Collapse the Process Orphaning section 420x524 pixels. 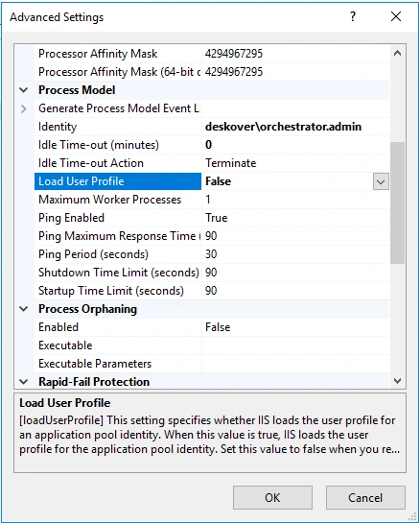(23, 309)
